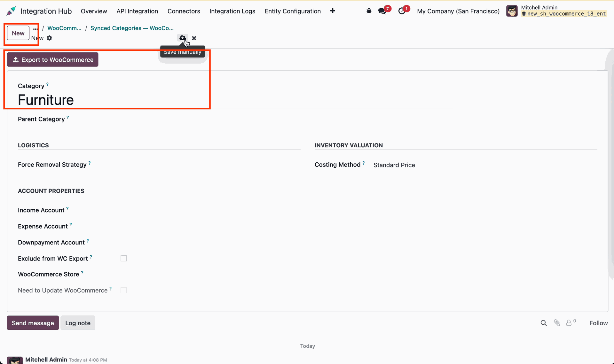The image size is (614, 364).
Task: Click the new_sh_woocommerce_18_ent database label
Action: 564,14
